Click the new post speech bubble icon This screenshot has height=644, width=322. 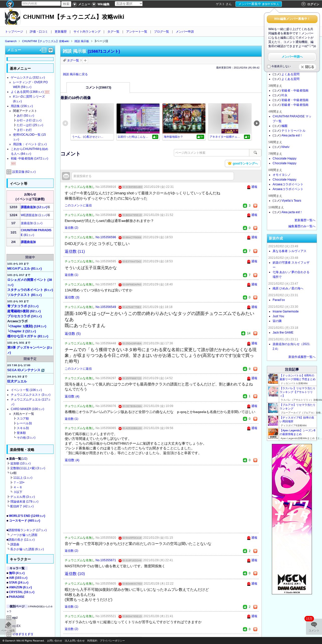click(x=66, y=176)
